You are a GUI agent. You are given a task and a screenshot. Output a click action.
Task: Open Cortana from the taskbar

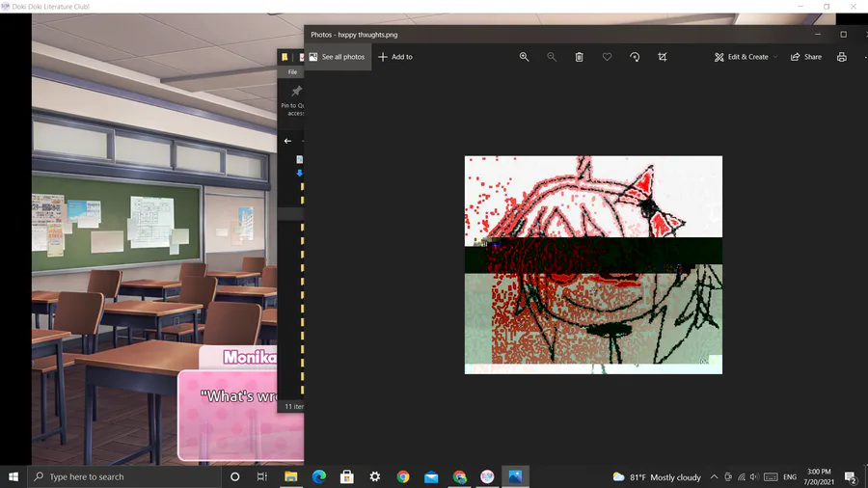234,476
